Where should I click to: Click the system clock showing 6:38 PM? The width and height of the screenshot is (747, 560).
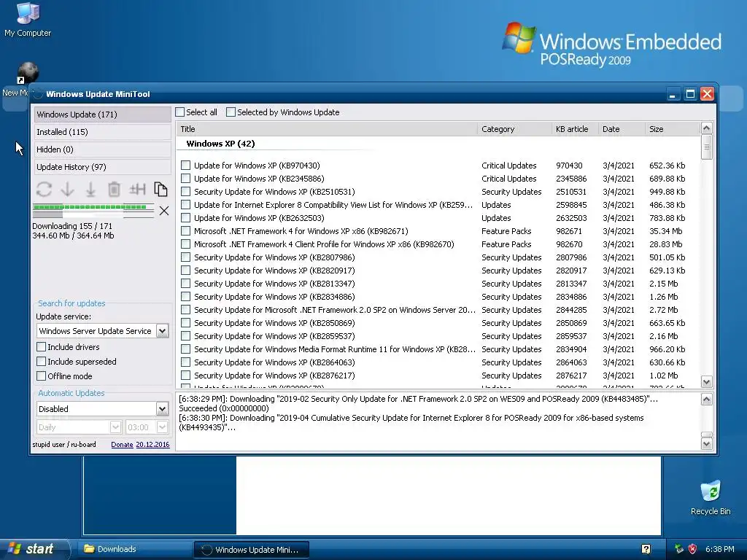tap(719, 549)
